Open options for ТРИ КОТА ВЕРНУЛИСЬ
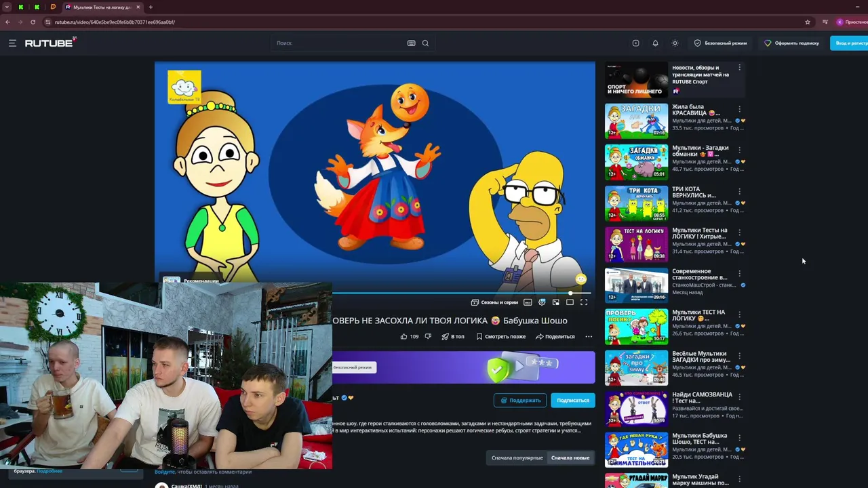Image resolution: width=868 pixels, height=488 pixels. tap(739, 191)
